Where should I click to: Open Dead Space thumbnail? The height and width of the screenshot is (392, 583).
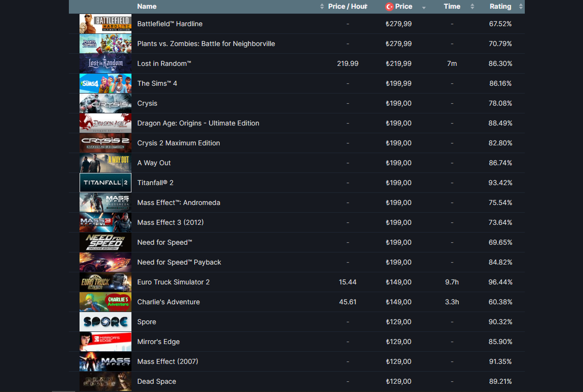105,381
